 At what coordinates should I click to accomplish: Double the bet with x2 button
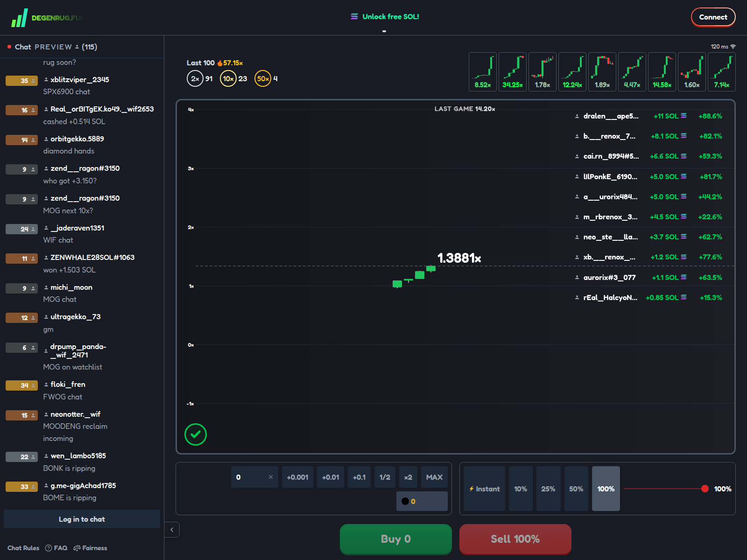(x=408, y=477)
